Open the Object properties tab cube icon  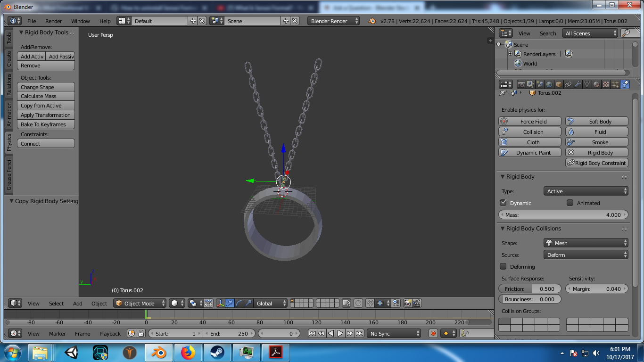(559, 84)
